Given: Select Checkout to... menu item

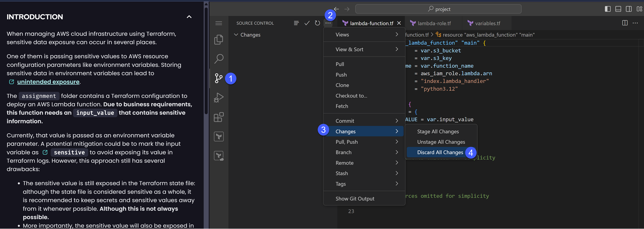Looking at the screenshot, I should pos(364,96).
